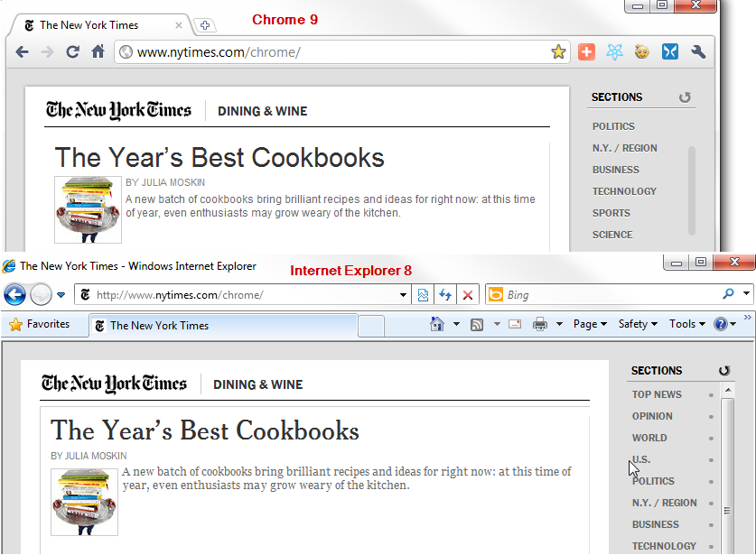Click cookbook thumbnail in Chrome article
Viewport: 756px width, 555px height.
88,209
